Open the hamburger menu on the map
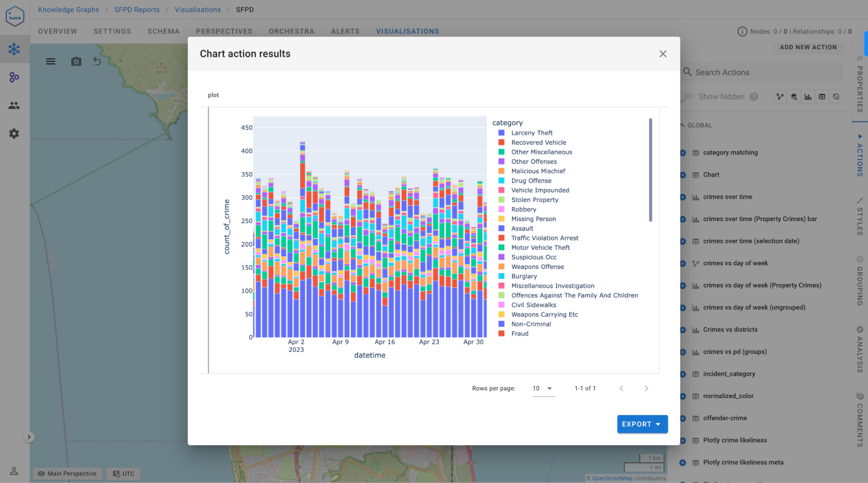Image resolution: width=868 pixels, height=483 pixels. pyautogui.click(x=51, y=62)
